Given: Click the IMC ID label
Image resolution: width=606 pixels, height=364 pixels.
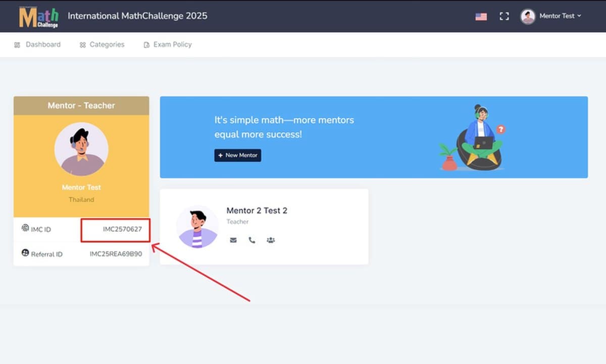Looking at the screenshot, I should pyautogui.click(x=41, y=230).
